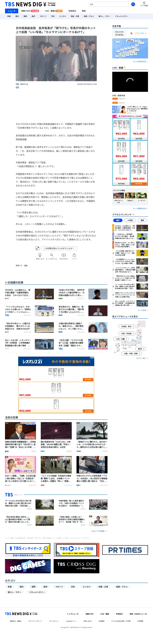Image resolution: width=153 pixels, height=644 pixels.
Task: Click the crown icon next to アクセスランキング
Action: click(133, 215)
